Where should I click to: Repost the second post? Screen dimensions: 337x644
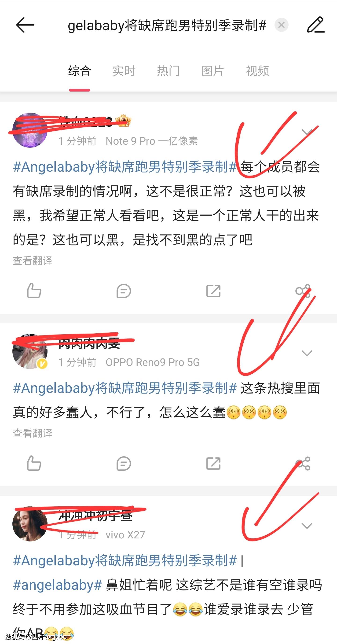point(213,464)
